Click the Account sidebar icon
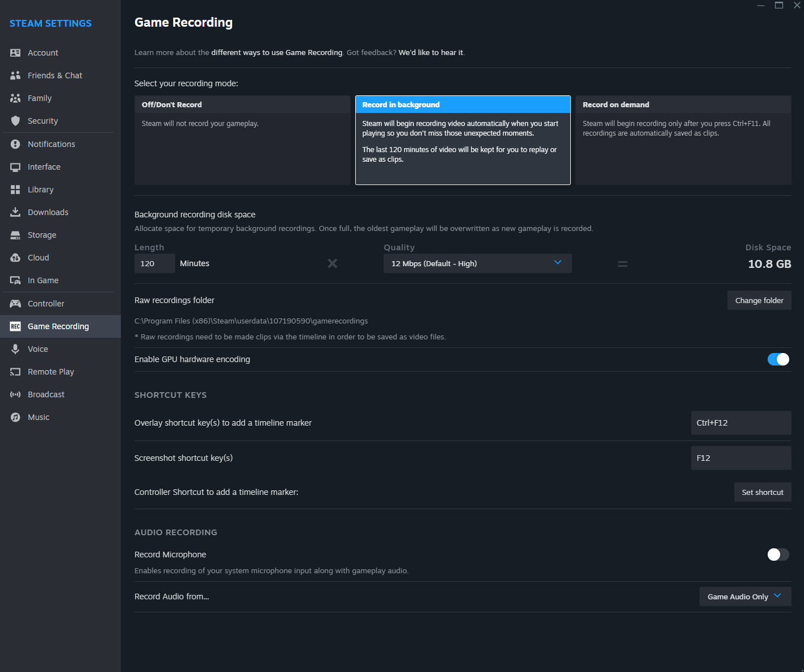The image size is (804, 672). coord(15,53)
